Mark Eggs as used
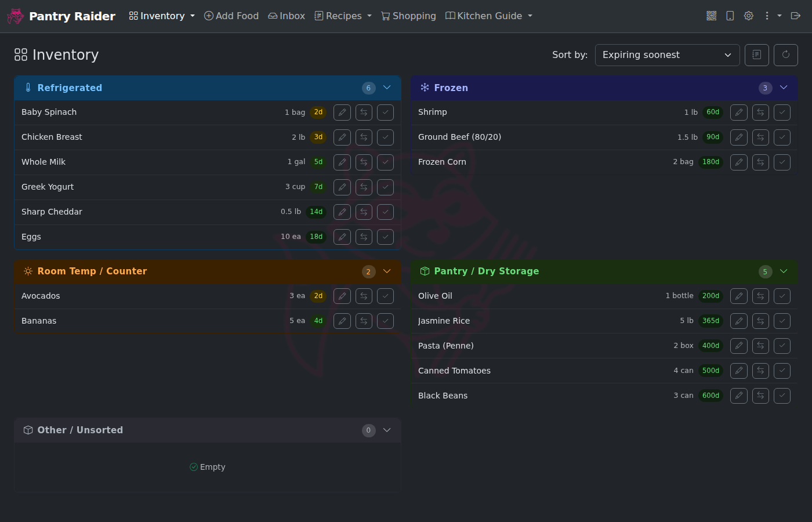 click(385, 237)
